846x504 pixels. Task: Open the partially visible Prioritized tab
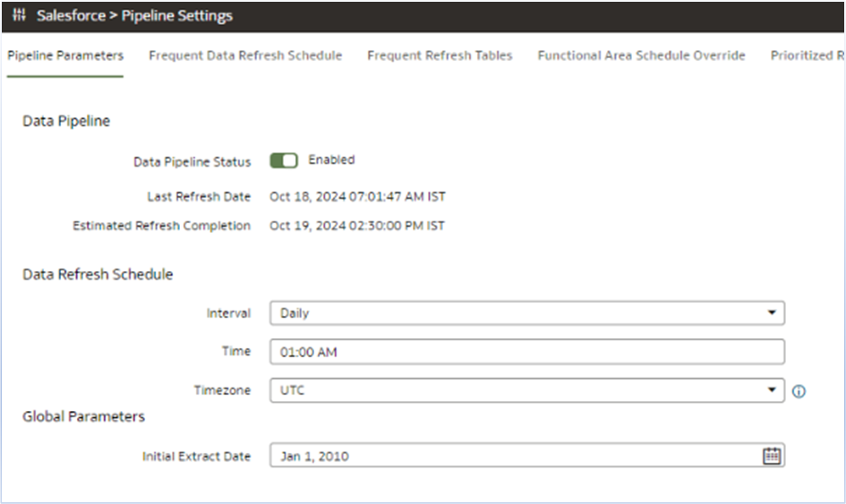pos(808,56)
